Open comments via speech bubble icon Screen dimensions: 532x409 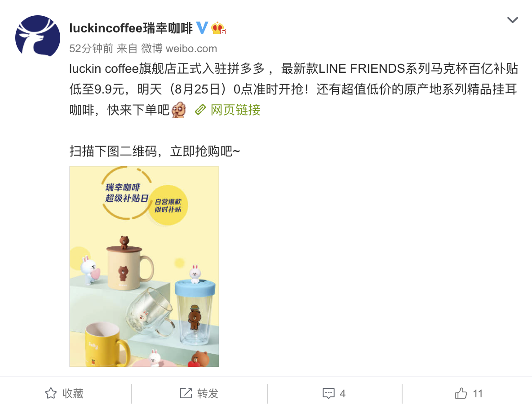tap(328, 394)
